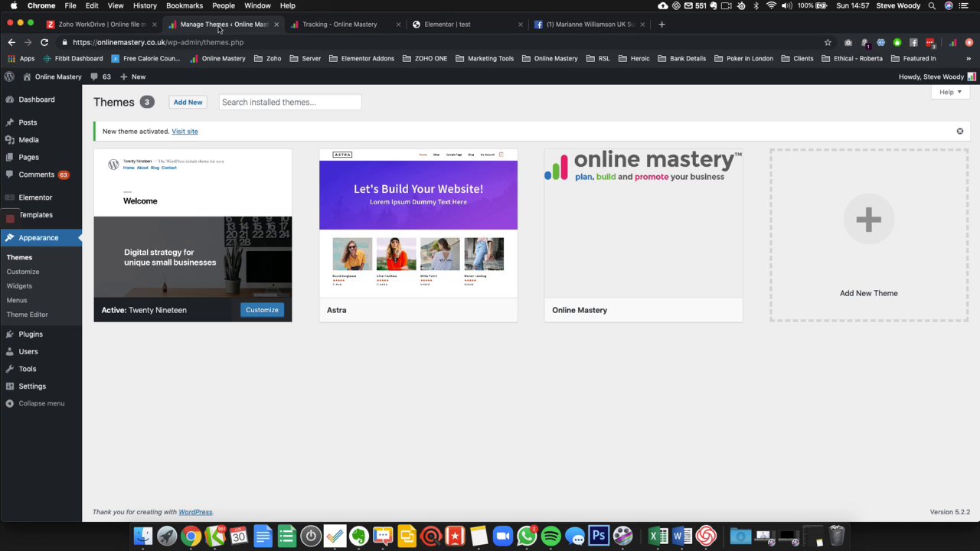Click the red extension icon with badge 3
This screenshot has height=551, width=980.
[930, 42]
